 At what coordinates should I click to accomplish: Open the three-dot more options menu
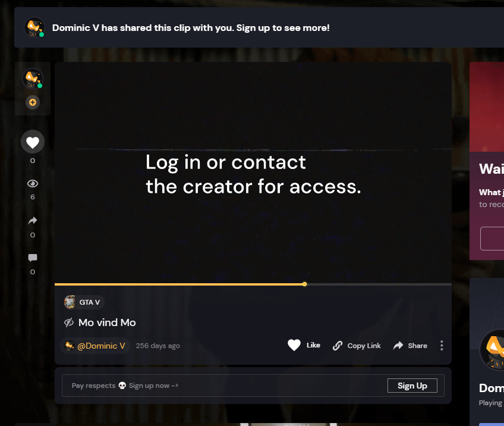tap(442, 345)
